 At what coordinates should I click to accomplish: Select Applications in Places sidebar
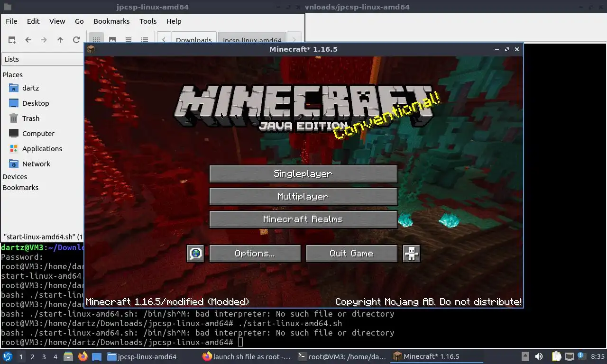(42, 149)
